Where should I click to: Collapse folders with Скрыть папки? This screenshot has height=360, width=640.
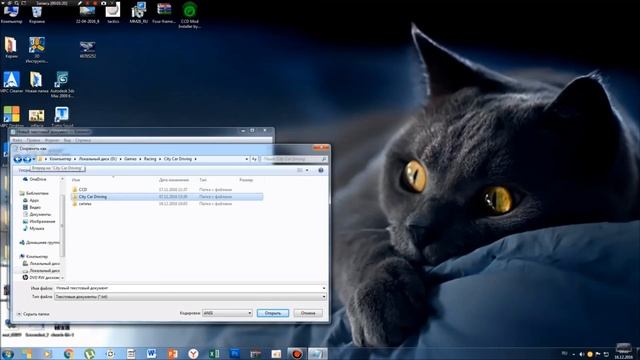pyautogui.click(x=33, y=314)
